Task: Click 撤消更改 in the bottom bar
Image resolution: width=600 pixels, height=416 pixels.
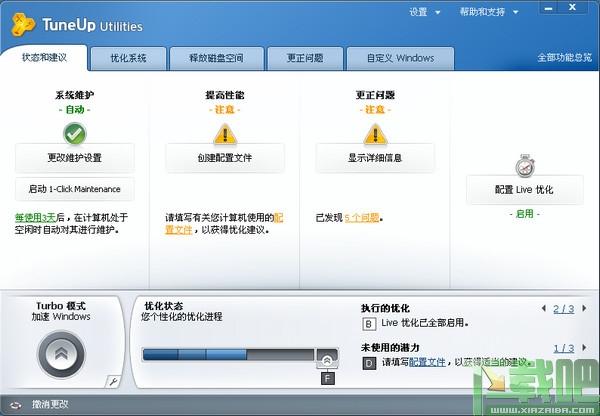Action: coord(50,405)
